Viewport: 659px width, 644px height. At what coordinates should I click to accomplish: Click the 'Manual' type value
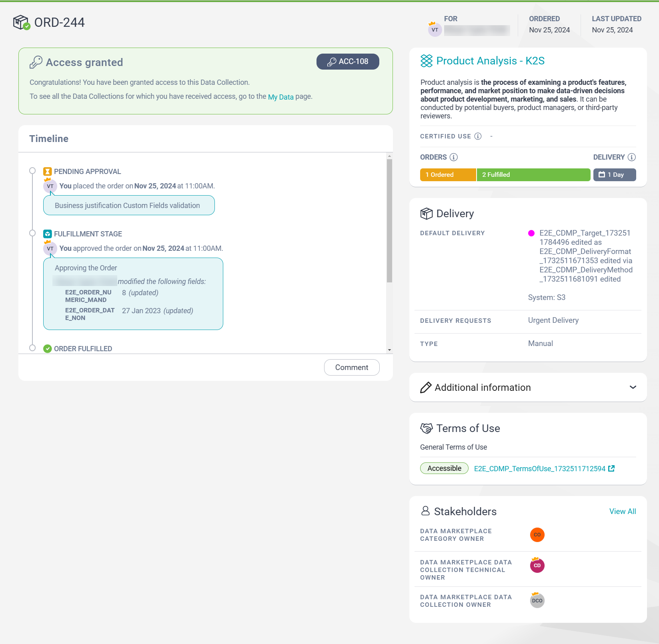541,344
